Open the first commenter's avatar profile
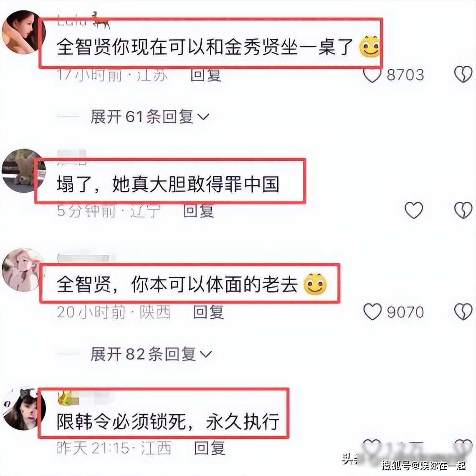476x476 pixels. coord(24,32)
